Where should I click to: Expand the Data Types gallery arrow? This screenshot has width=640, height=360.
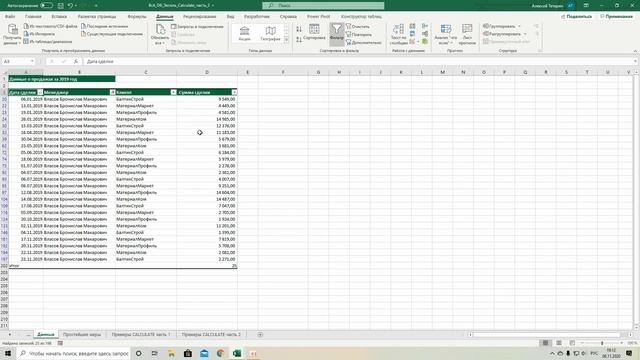(x=287, y=40)
